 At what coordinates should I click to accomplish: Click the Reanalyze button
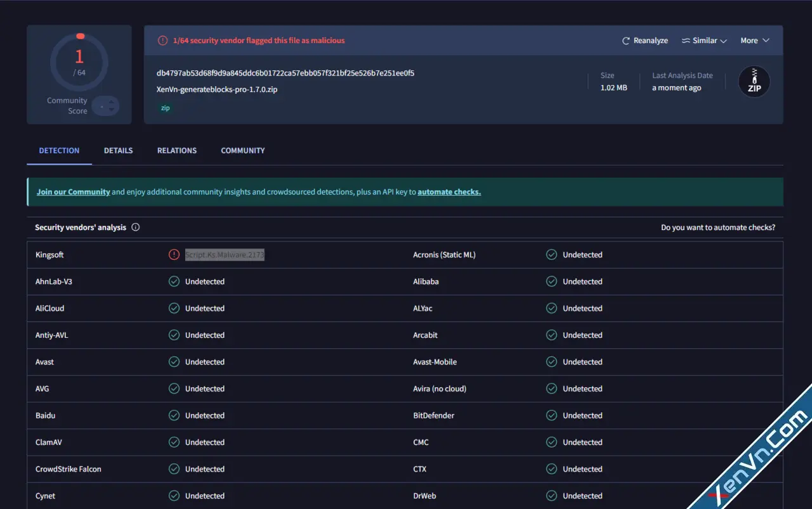click(645, 41)
